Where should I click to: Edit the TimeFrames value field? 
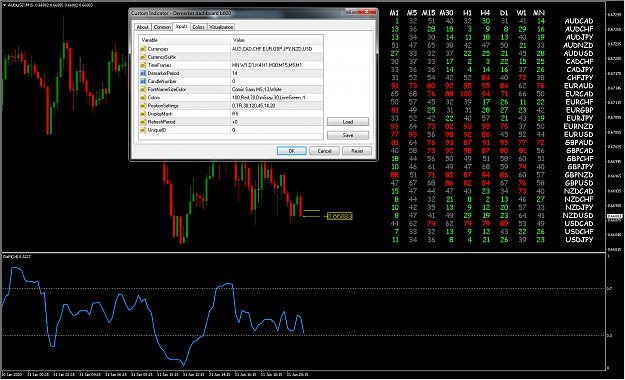click(277, 65)
